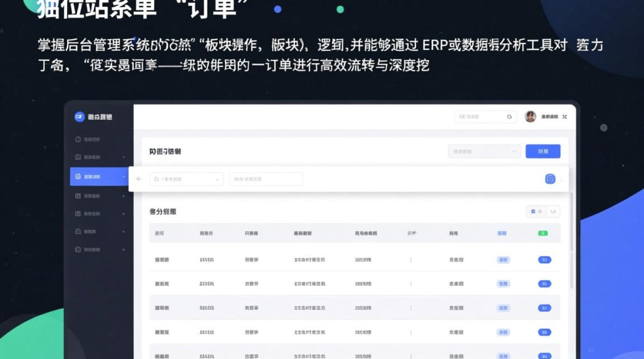The image size is (644, 359).
Task: Click the blue query button top right
Action: 543,151
